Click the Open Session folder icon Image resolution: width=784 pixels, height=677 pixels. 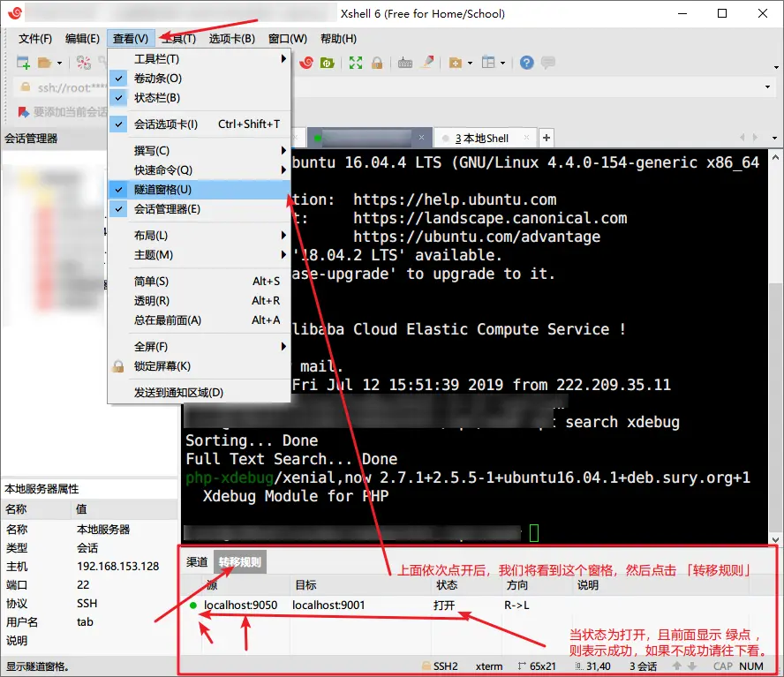(x=44, y=63)
